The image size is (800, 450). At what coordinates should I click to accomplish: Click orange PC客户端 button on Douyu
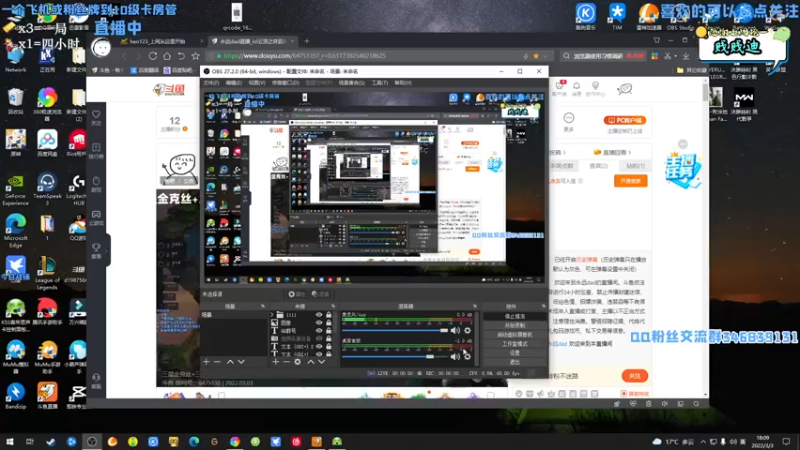625,120
